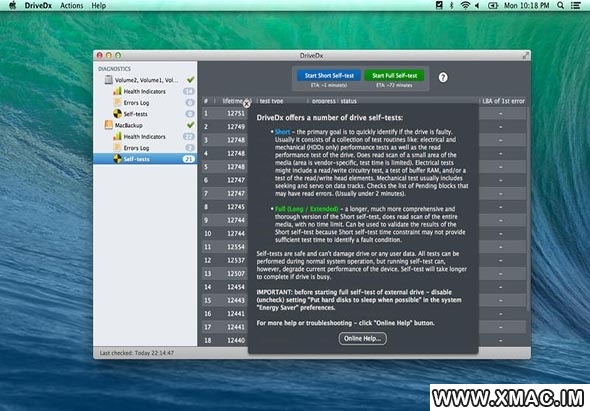
Task: Click the menu bar clock Mon 10:18 PM
Action: click(526, 6)
